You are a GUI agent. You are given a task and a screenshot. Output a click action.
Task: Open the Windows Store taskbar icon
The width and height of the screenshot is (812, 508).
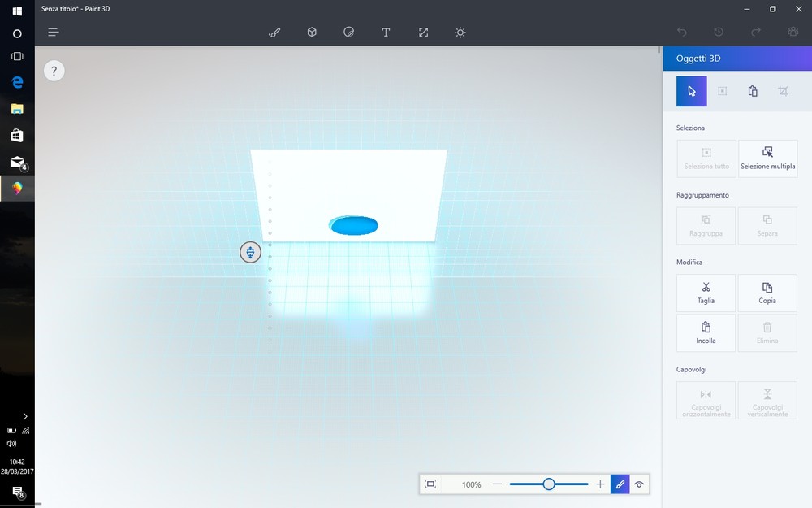click(x=17, y=136)
